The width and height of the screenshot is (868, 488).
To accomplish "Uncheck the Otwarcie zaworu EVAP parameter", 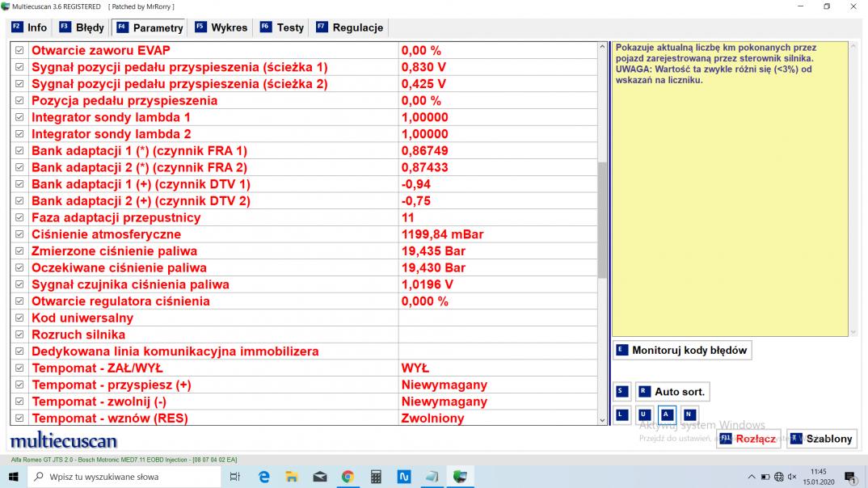I will tap(20, 50).
